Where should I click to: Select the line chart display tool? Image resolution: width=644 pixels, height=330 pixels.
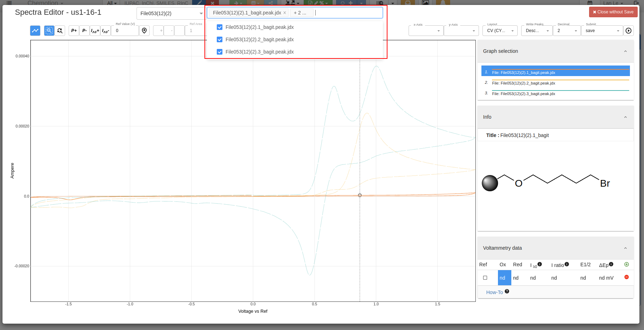(x=35, y=31)
